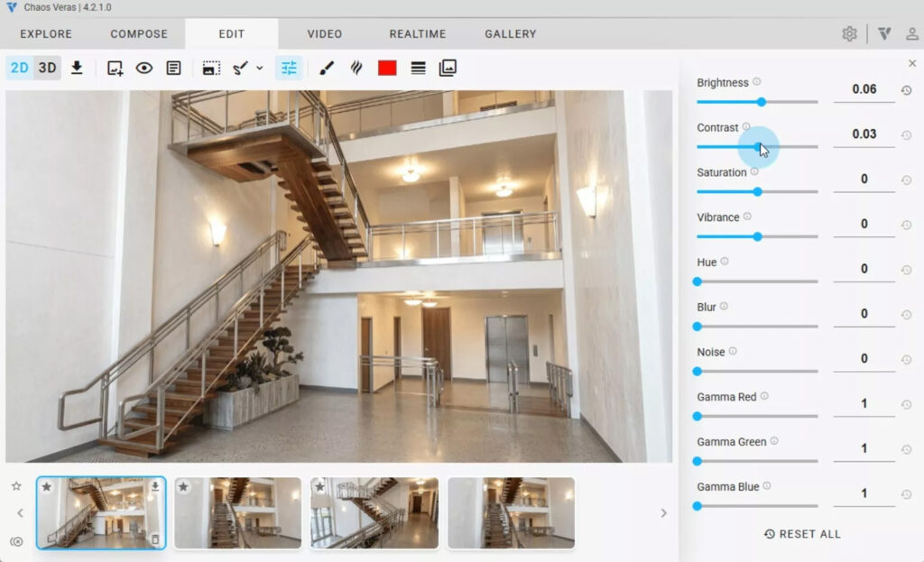Switch to 3D view mode
Image resolution: width=924 pixels, height=562 pixels.
(47, 67)
